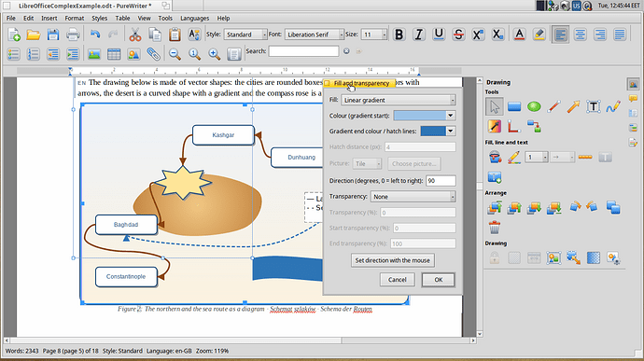Click the gradient start colour swatch

(420, 116)
